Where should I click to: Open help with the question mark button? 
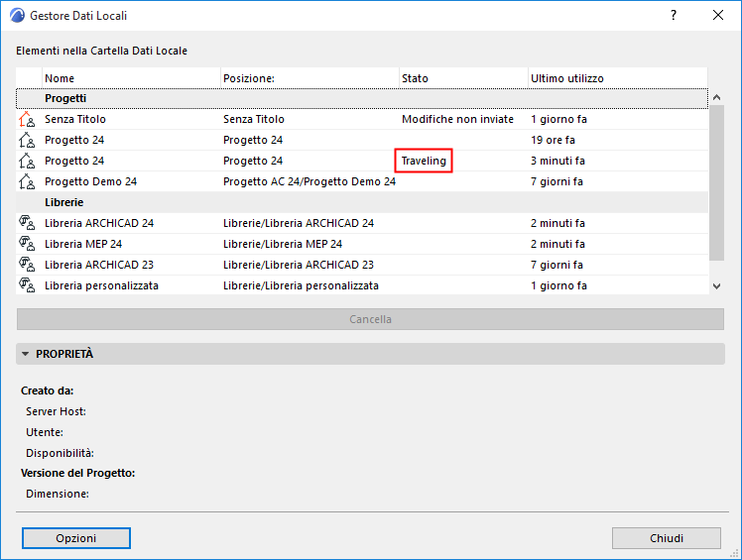tap(674, 15)
